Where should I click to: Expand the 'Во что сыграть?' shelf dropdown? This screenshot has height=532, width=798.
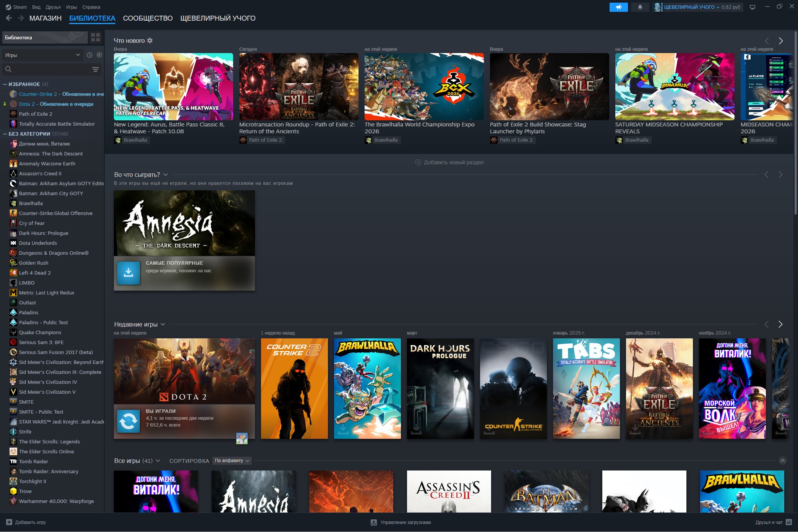(165, 175)
